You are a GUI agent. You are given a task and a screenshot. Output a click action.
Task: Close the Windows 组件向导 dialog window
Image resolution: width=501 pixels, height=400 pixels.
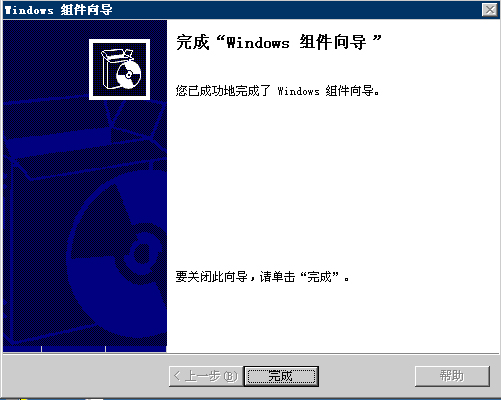click(490, 10)
